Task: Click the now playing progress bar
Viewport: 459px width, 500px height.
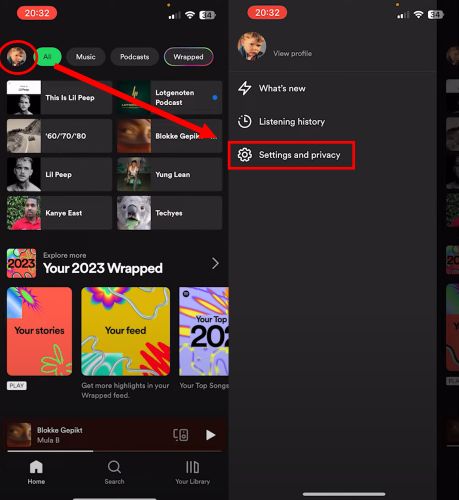Action: [x=115, y=451]
